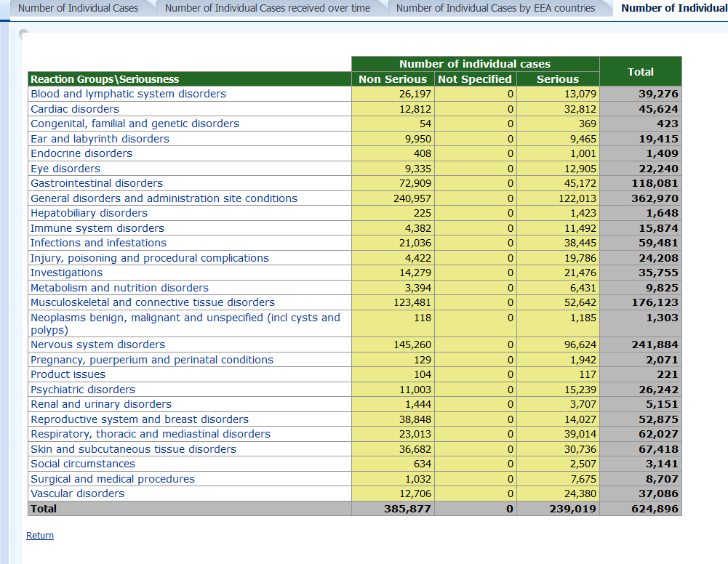The width and height of the screenshot is (728, 564).
Task: Click the Return link below the table
Action: [x=40, y=536]
